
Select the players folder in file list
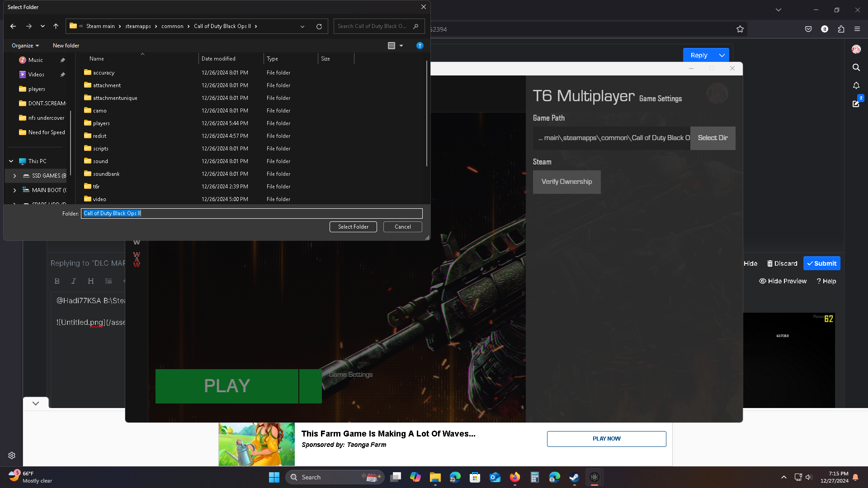[101, 123]
